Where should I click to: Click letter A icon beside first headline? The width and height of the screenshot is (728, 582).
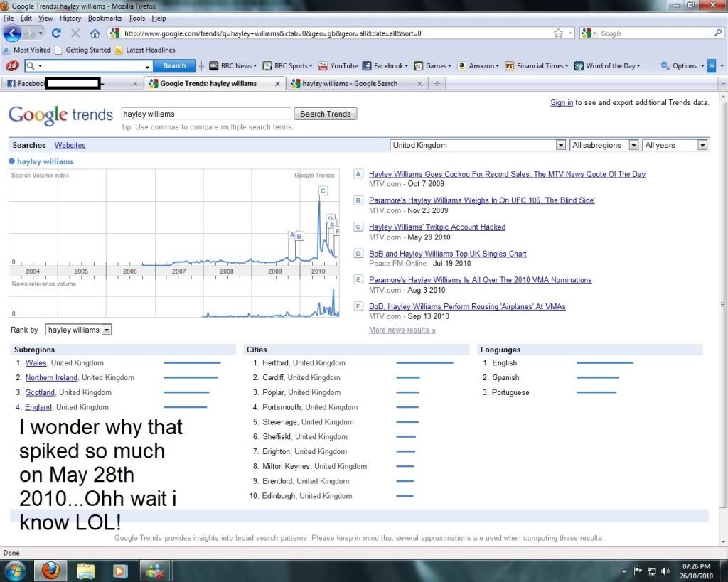coord(358,174)
